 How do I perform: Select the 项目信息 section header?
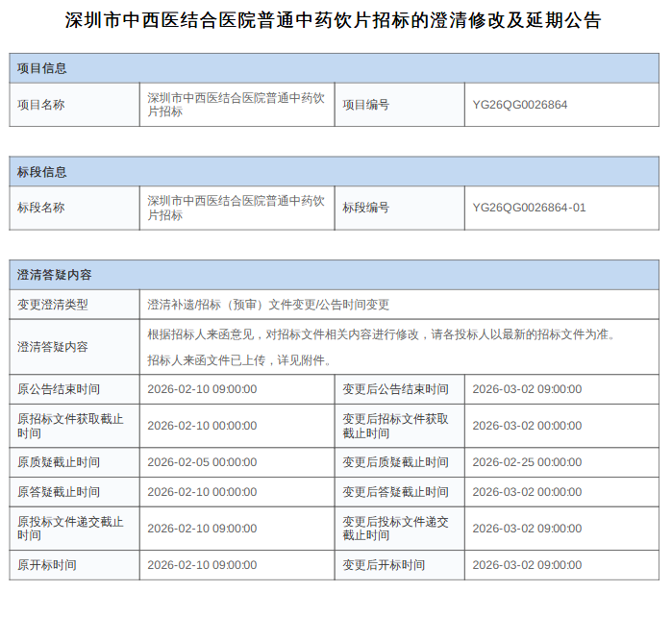point(42,68)
